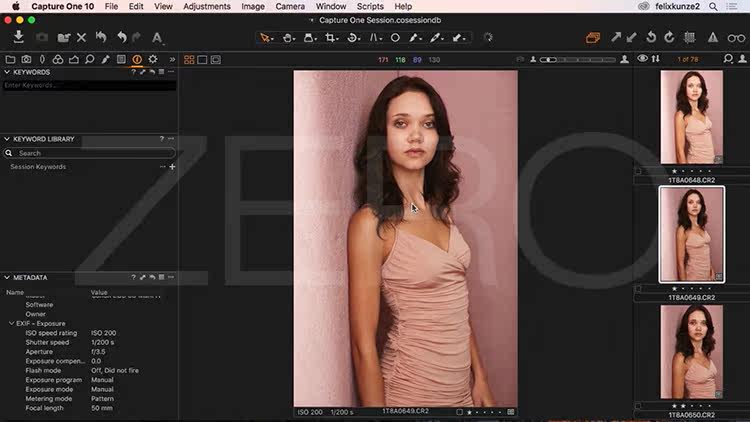Toggle the grid overlay icon
Screen dimensions: 750x422
[x=689, y=37]
